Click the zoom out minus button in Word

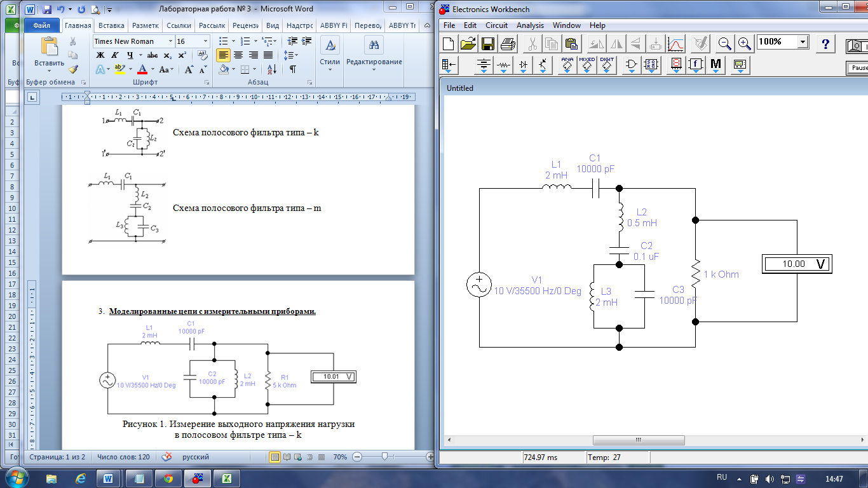click(x=356, y=457)
